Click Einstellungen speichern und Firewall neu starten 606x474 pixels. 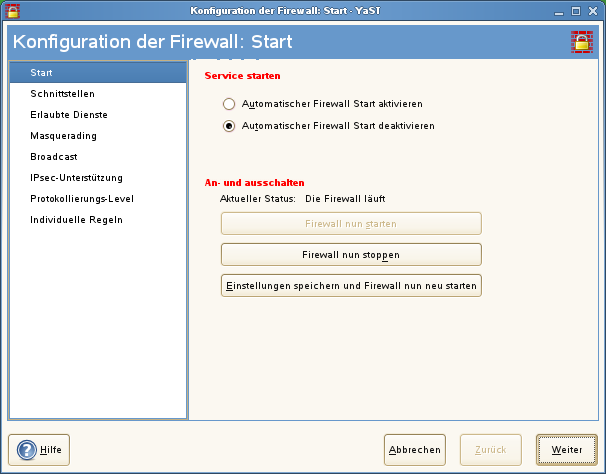point(351,286)
